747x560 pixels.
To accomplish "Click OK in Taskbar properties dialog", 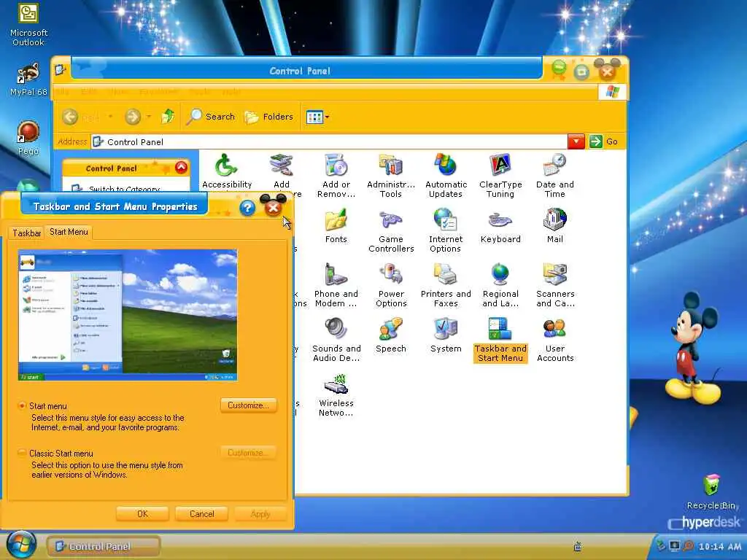I will click(x=142, y=514).
